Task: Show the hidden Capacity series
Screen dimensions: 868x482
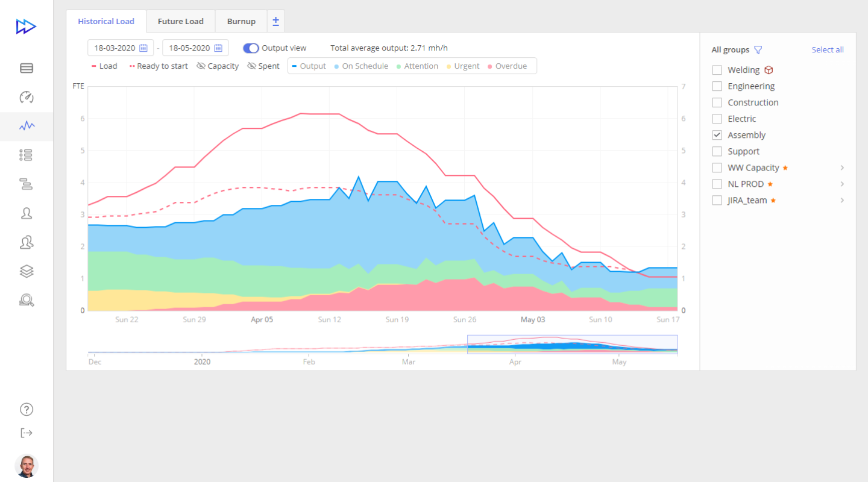Action: [x=218, y=66]
